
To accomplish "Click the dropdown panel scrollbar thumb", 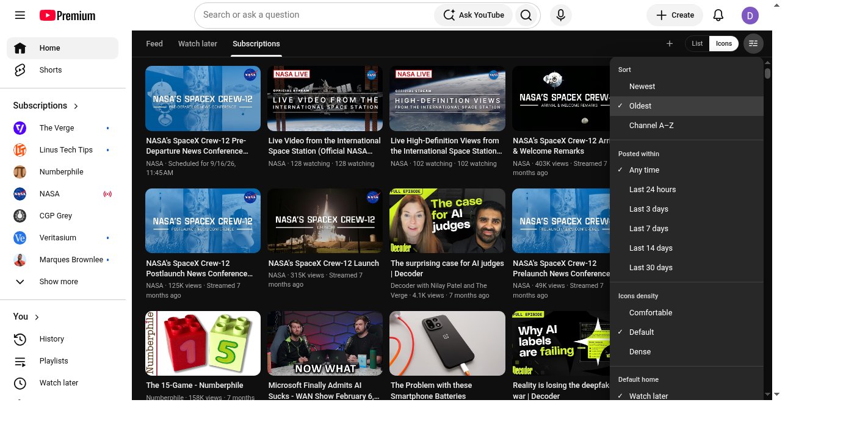I will (x=767, y=74).
